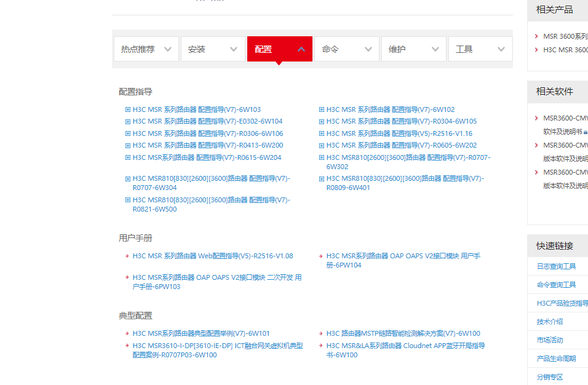Expand the plus icon beside 配置指导(V7)-R0306-6W106
The width and height of the screenshot is (588, 385).
click(128, 133)
